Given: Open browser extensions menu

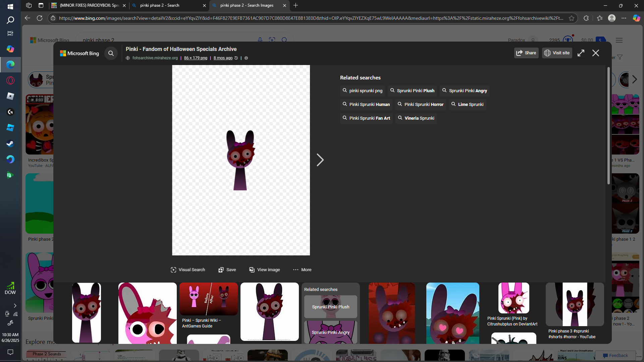Looking at the screenshot, I should point(586,18).
